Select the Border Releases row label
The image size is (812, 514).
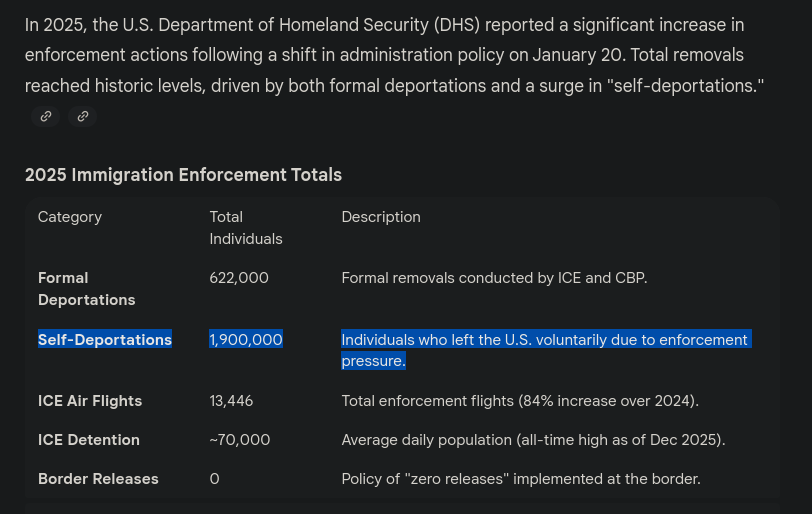coord(98,479)
